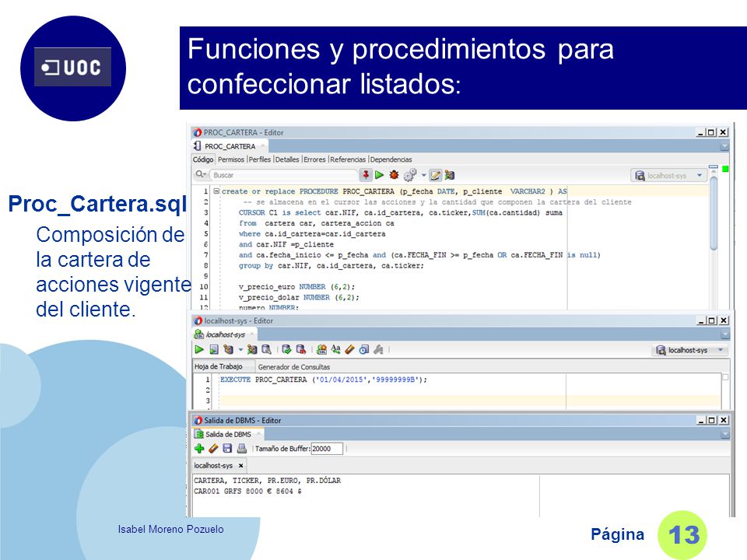
Task: Click the PROC_CARTERA code vertical scrollbar
Action: point(714,215)
